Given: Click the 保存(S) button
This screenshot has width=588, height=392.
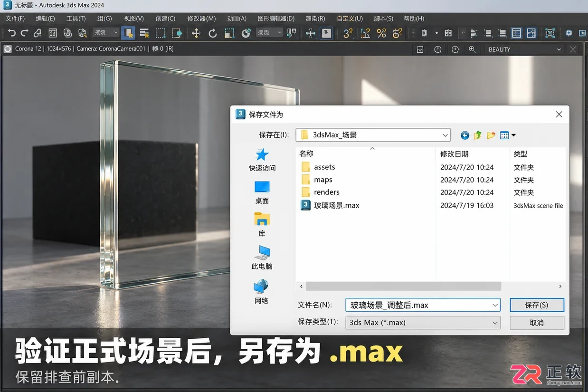Looking at the screenshot, I should point(537,305).
